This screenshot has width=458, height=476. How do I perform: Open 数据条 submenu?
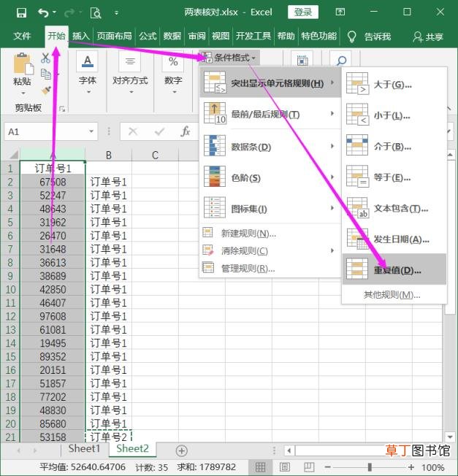tap(270, 146)
